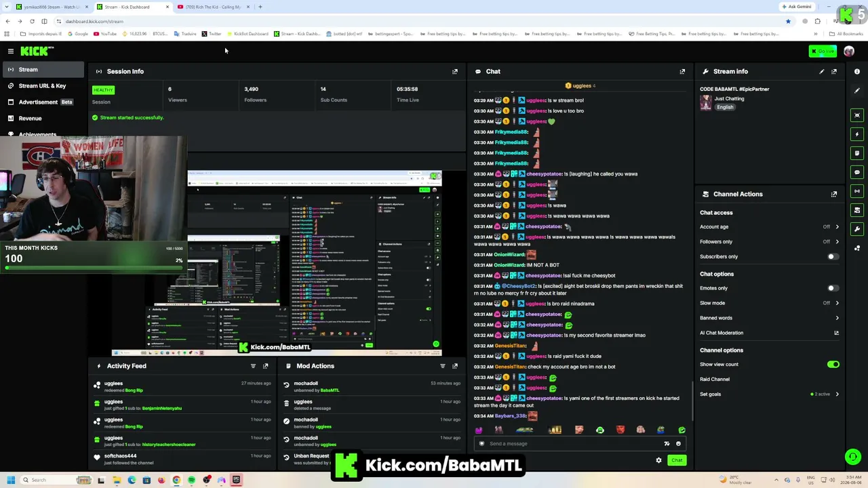The image size is (868, 488).
Task: Toggle Emotes only chat
Action: (833, 288)
